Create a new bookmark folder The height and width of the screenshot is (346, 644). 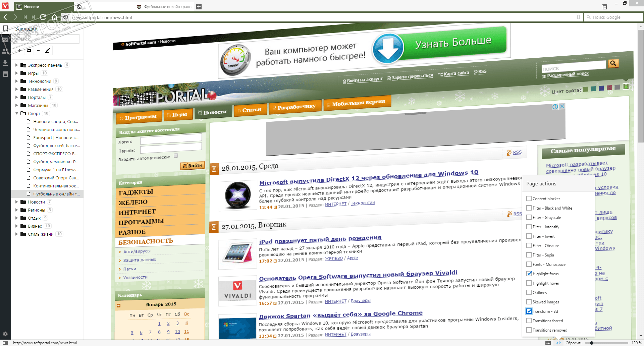click(x=29, y=50)
